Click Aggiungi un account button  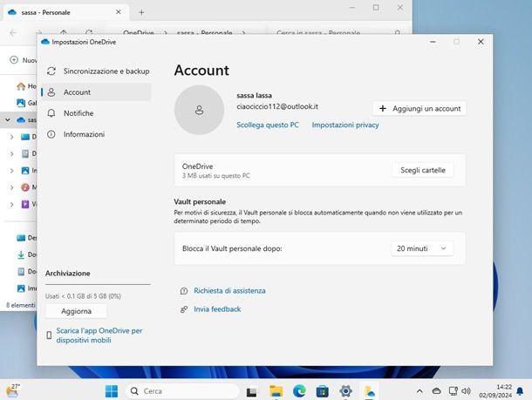pyautogui.click(x=419, y=108)
